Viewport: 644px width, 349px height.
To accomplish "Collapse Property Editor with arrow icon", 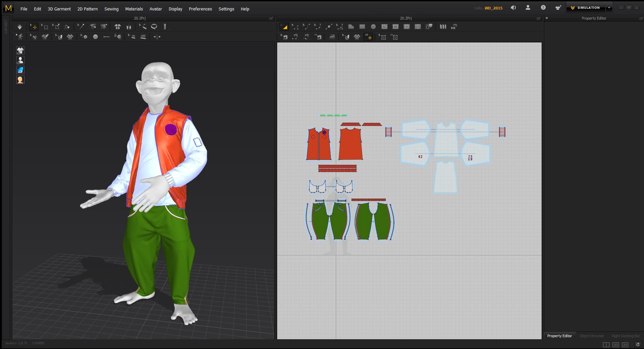I will pos(547,18).
